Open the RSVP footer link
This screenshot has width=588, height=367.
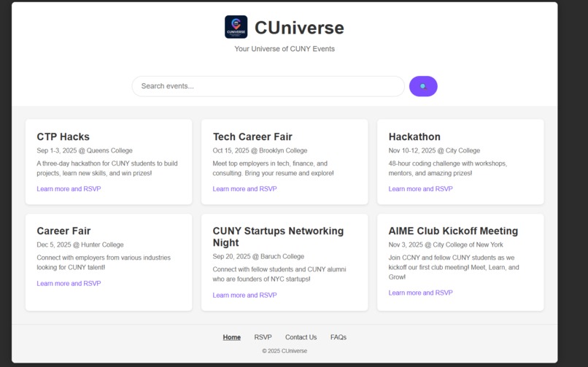pos(263,337)
